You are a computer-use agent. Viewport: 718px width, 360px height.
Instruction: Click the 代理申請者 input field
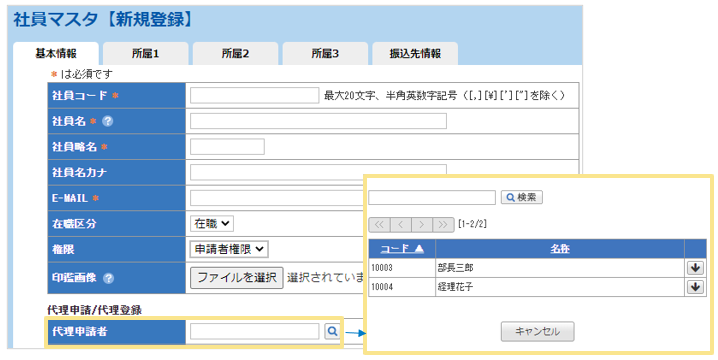255,331
